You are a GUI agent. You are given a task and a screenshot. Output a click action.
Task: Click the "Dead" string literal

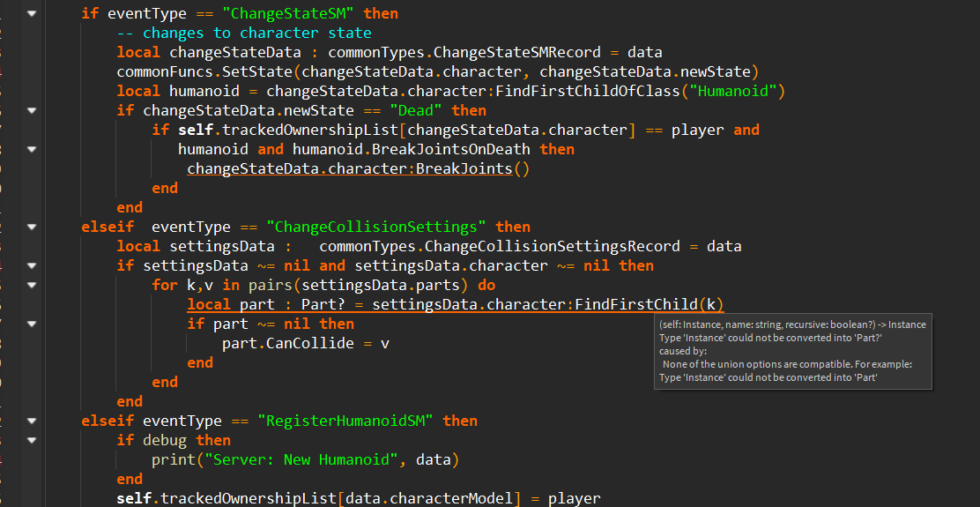click(x=416, y=110)
